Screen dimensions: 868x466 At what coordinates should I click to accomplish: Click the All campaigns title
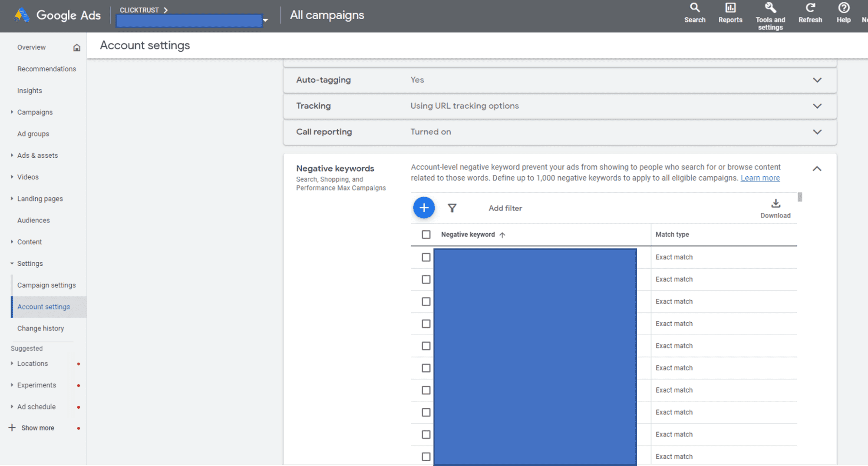click(327, 15)
